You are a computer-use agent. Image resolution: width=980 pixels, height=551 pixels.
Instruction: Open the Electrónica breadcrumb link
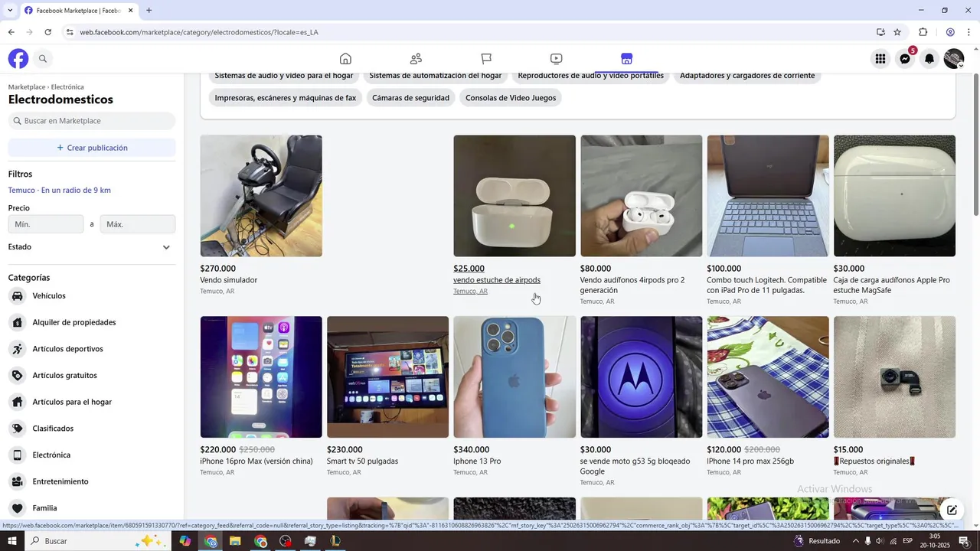[x=67, y=87]
